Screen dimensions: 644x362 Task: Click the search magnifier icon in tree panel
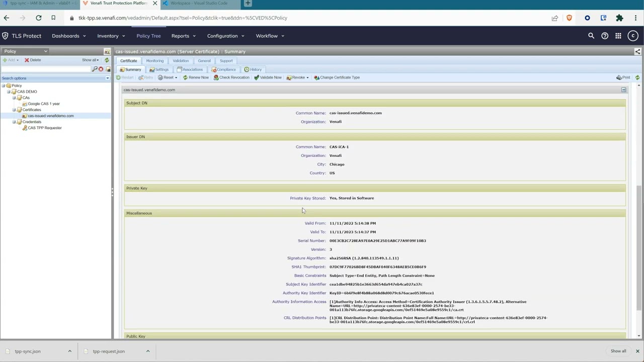pyautogui.click(x=95, y=69)
